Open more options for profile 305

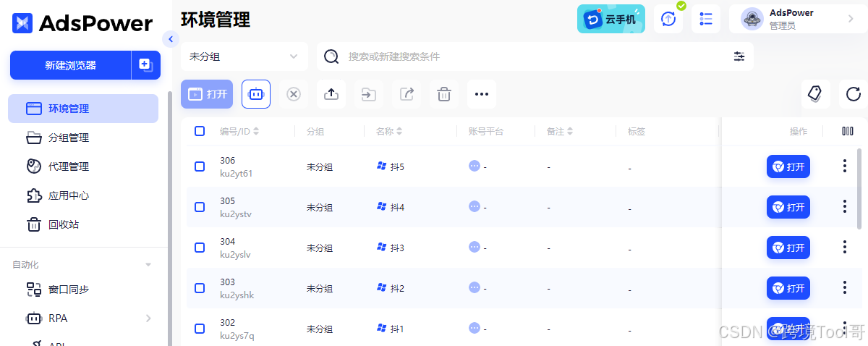pyautogui.click(x=844, y=207)
